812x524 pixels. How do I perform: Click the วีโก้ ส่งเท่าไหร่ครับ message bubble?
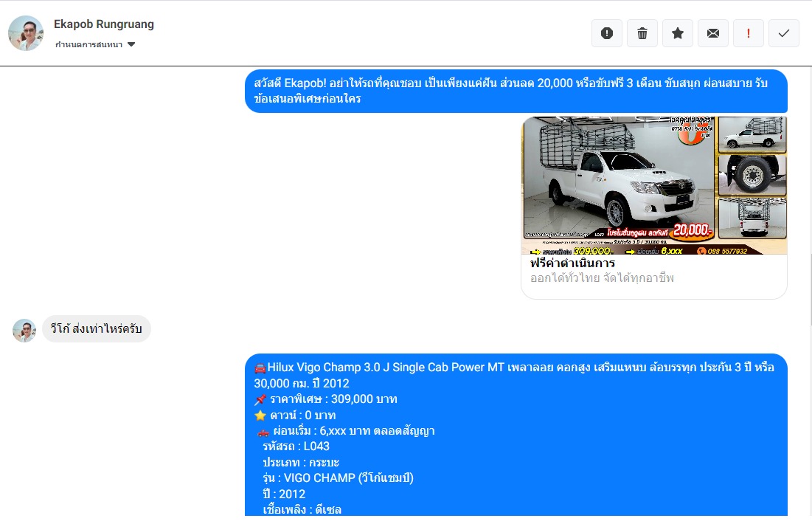click(x=97, y=328)
